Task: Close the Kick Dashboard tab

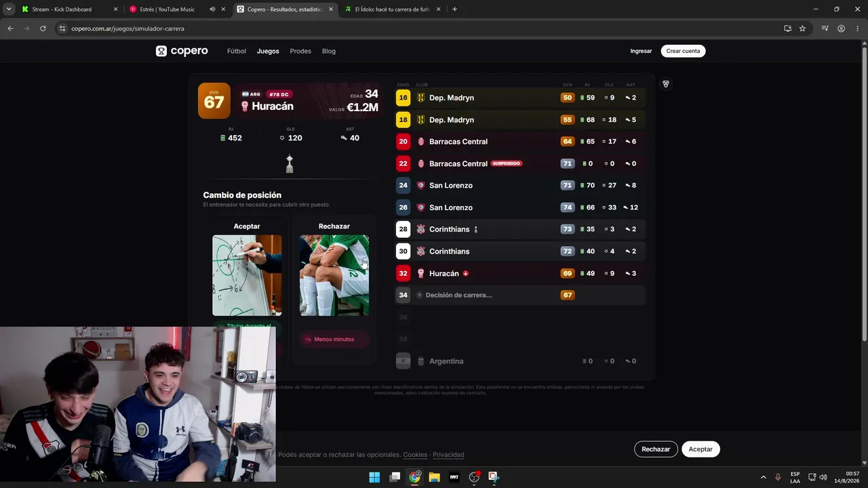Action: 115,9
